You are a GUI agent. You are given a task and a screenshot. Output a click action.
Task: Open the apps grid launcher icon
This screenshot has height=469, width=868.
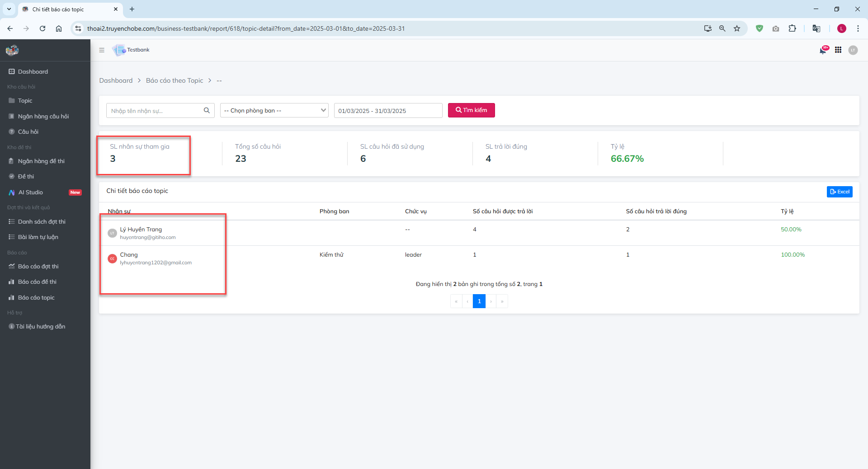pyautogui.click(x=838, y=50)
